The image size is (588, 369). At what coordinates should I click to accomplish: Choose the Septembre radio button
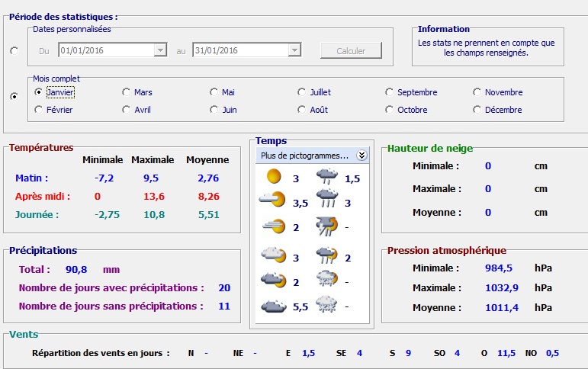[411, 92]
